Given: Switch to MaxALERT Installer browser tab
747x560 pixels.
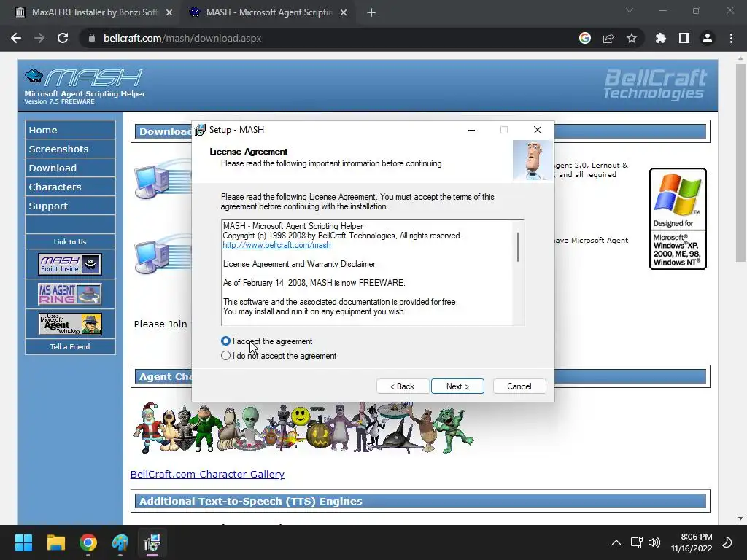Looking at the screenshot, I should click(94, 12).
